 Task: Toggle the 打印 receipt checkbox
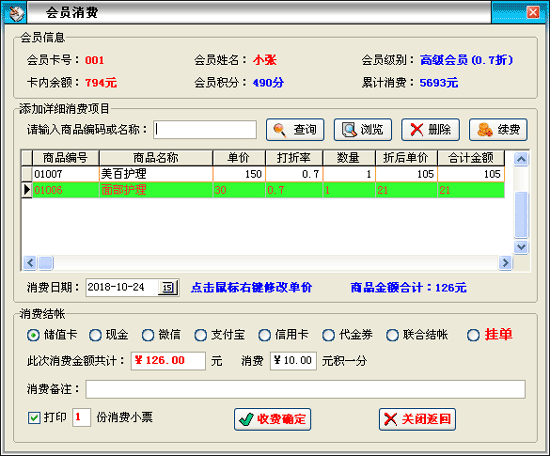[34, 418]
